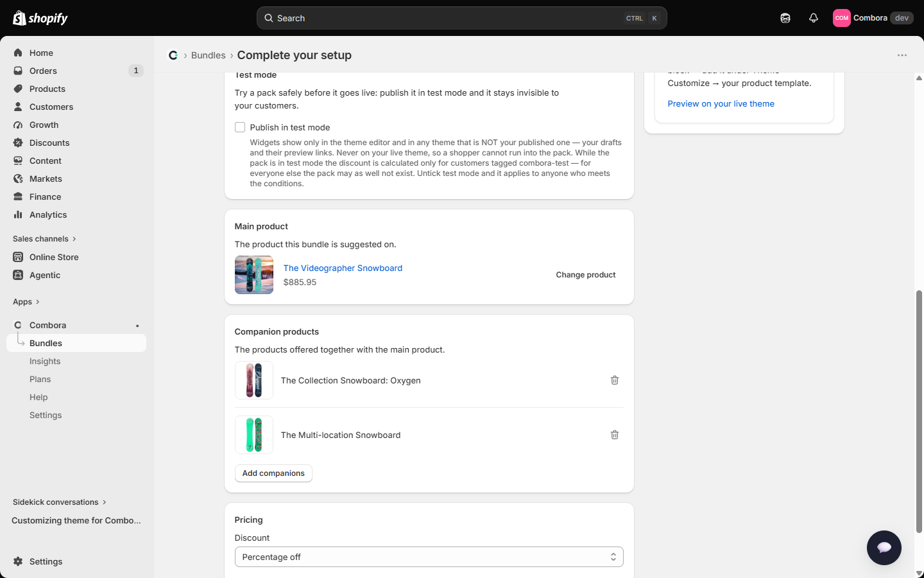Click the search magnifier icon

point(269,18)
